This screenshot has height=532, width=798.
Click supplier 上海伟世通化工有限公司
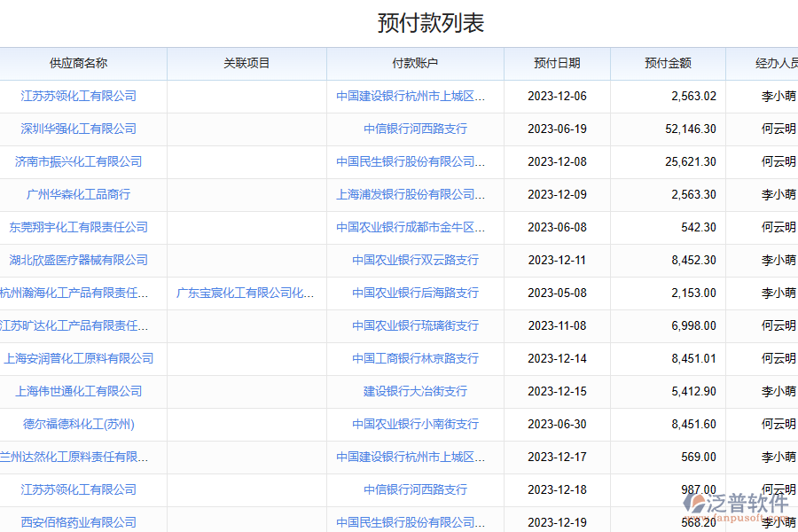[79, 391]
